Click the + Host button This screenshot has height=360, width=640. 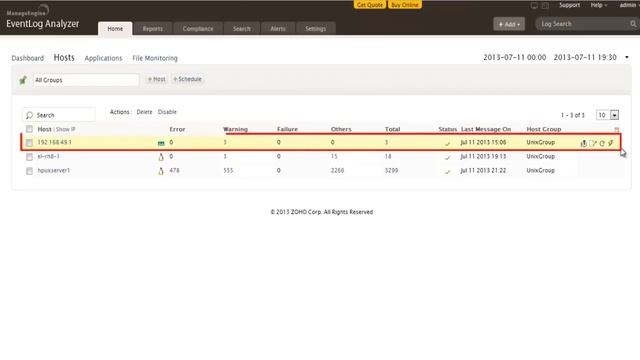[157, 79]
